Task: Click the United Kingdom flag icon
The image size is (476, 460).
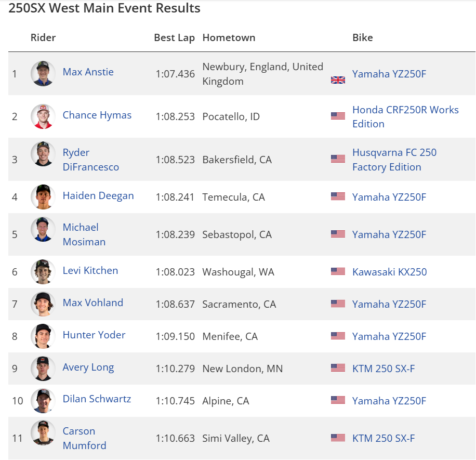Action: point(338,80)
